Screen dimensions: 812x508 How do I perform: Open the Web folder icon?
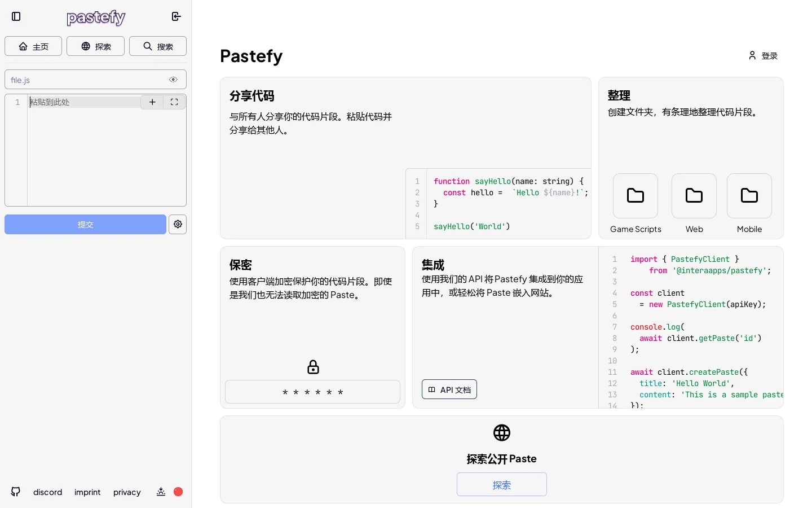(694, 196)
